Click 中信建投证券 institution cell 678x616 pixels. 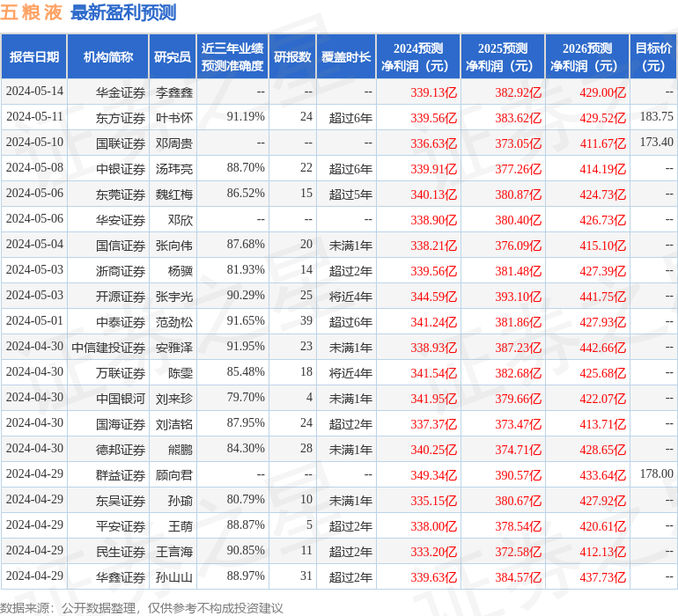coord(108,348)
